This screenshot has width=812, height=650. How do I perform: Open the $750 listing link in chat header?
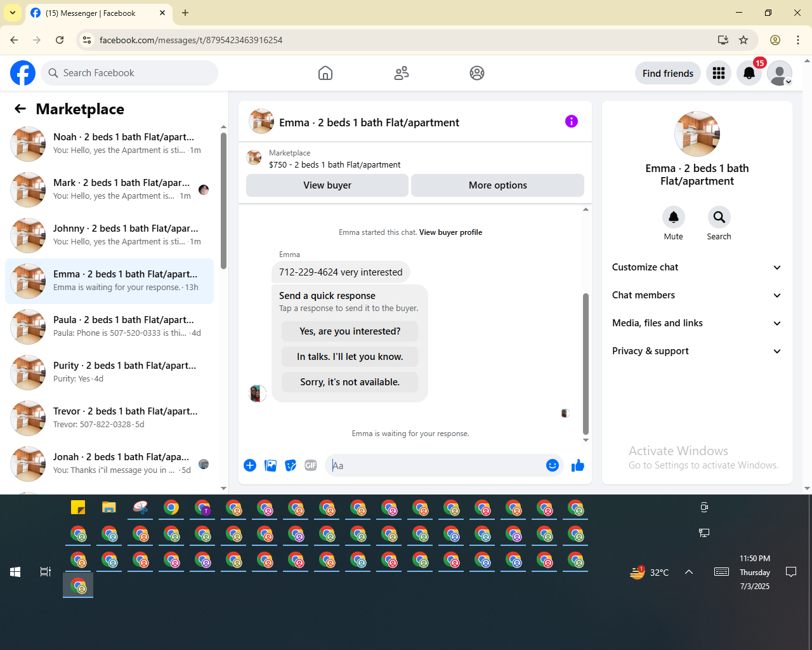335,164
